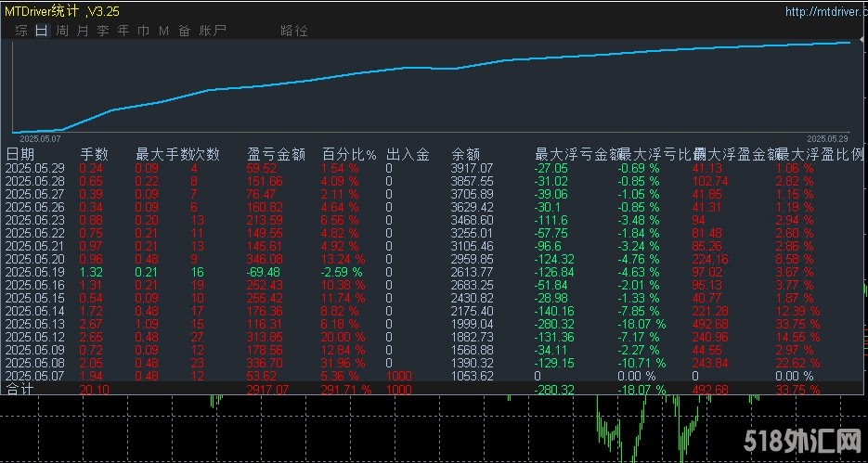Click the 路径 path button
Image resolution: width=868 pixels, height=463 pixels.
coord(294,31)
